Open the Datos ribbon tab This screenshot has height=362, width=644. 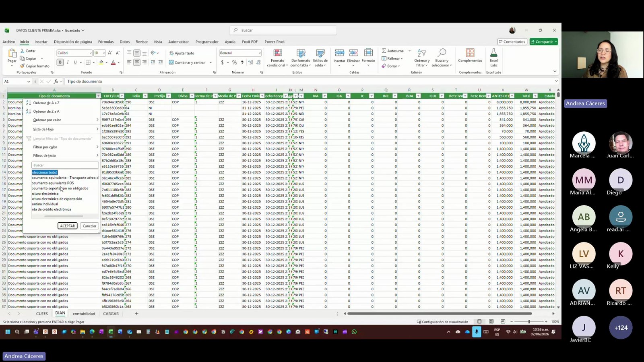(x=125, y=42)
